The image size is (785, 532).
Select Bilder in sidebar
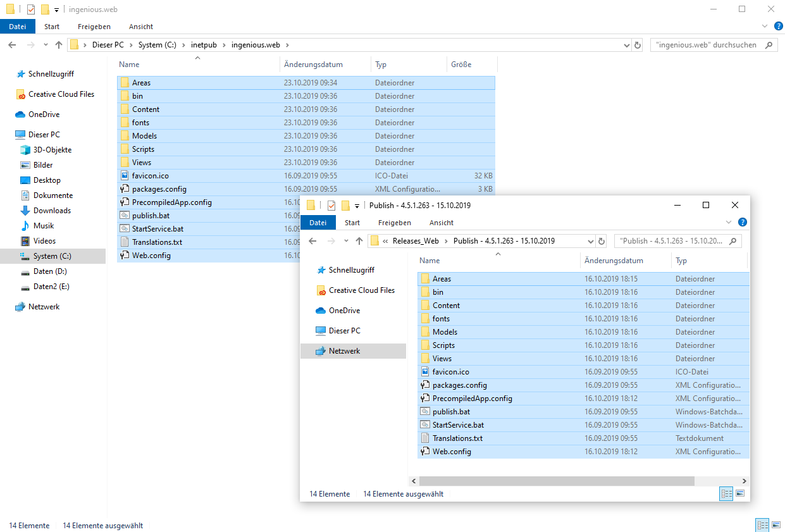click(x=43, y=165)
